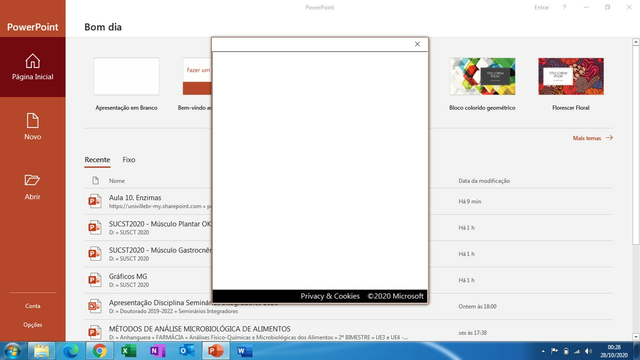Image resolution: width=640 pixels, height=360 pixels.
Task: Click the Mais temas link
Action: pos(587,138)
